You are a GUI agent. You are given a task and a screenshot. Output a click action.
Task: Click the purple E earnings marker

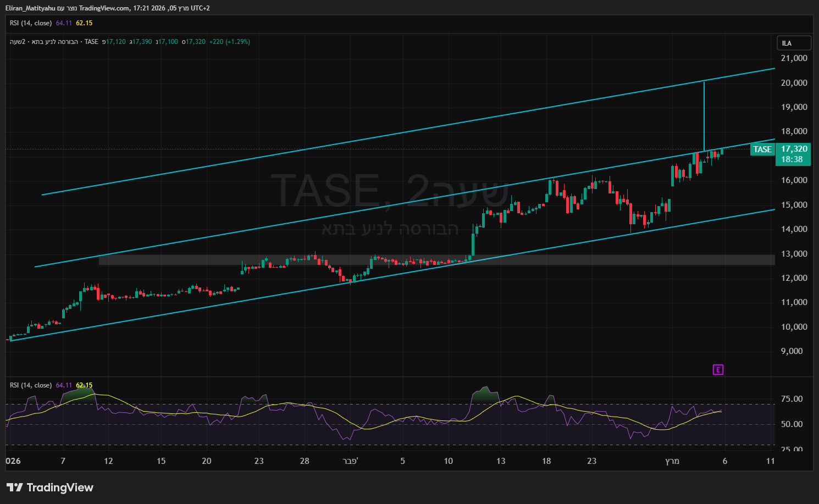pos(718,370)
